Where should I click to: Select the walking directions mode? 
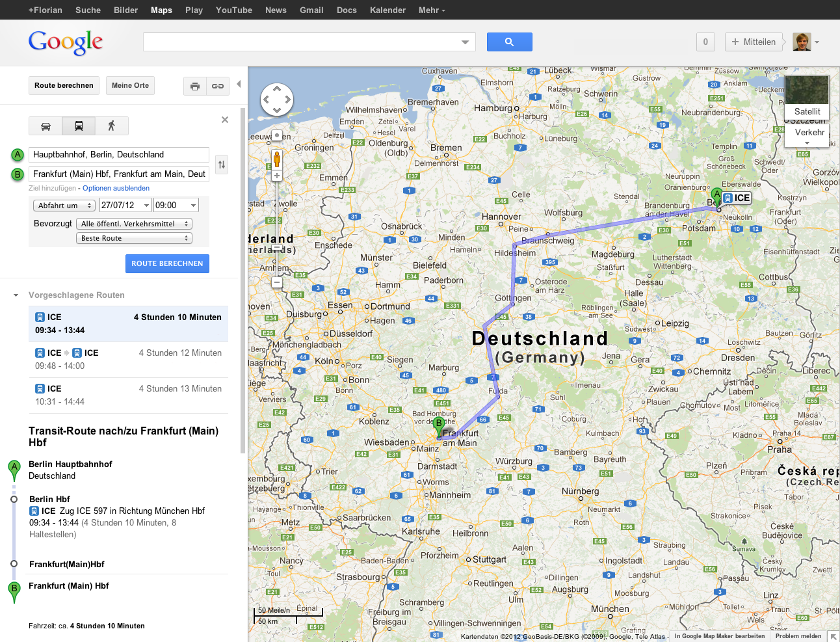tap(112, 126)
